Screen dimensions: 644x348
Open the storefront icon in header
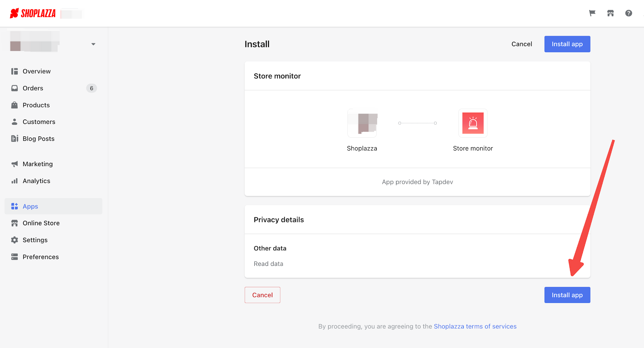611,13
